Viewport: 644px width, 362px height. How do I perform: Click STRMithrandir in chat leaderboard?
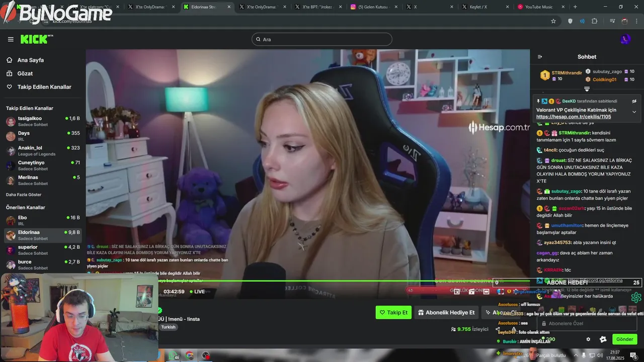[567, 73]
